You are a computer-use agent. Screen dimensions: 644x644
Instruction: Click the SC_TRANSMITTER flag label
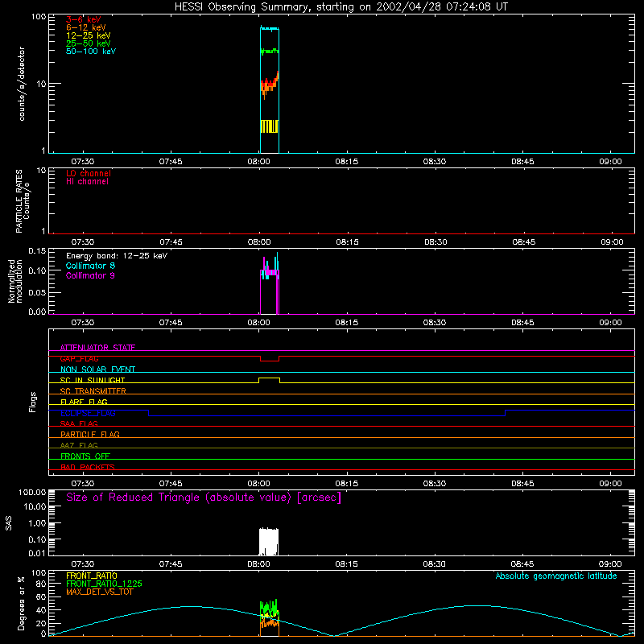93,390
